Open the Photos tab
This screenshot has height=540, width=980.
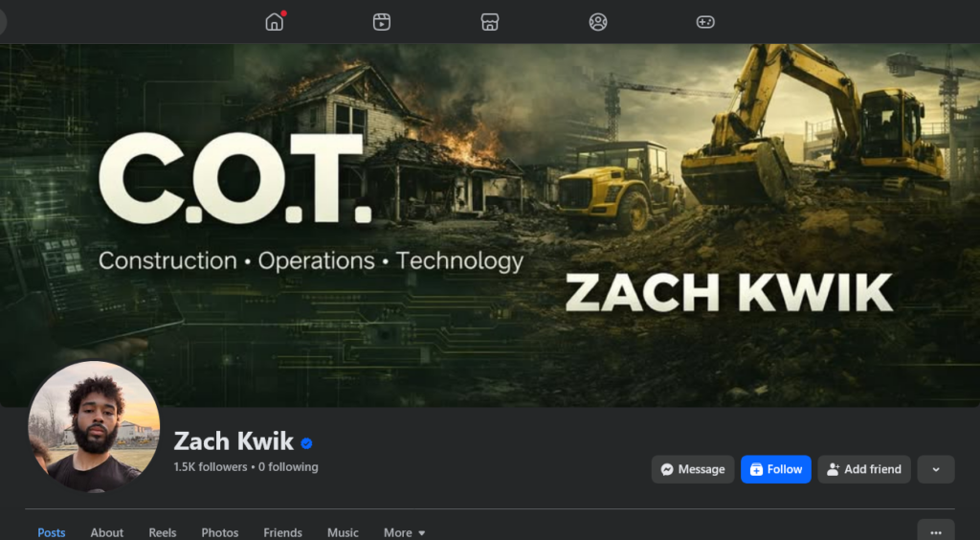tap(220, 532)
